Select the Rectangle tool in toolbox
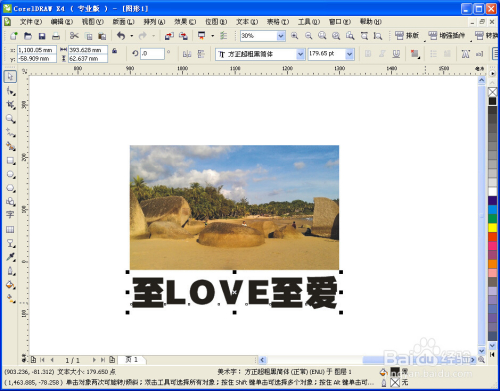This screenshot has width=500, height=391. (10, 161)
